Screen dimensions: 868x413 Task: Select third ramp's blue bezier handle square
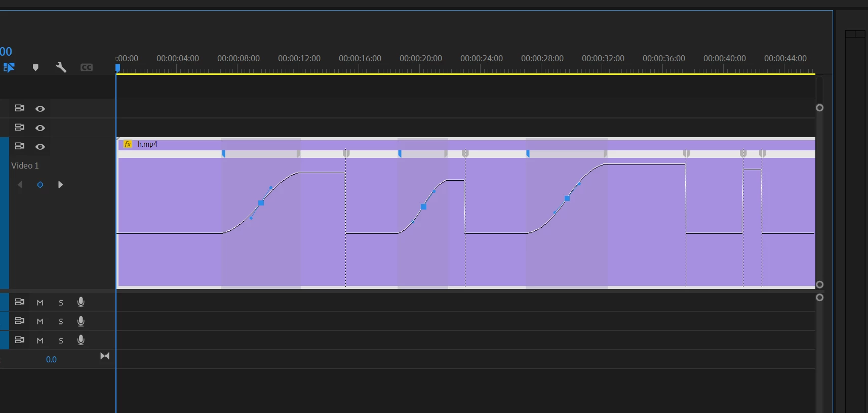tap(567, 198)
